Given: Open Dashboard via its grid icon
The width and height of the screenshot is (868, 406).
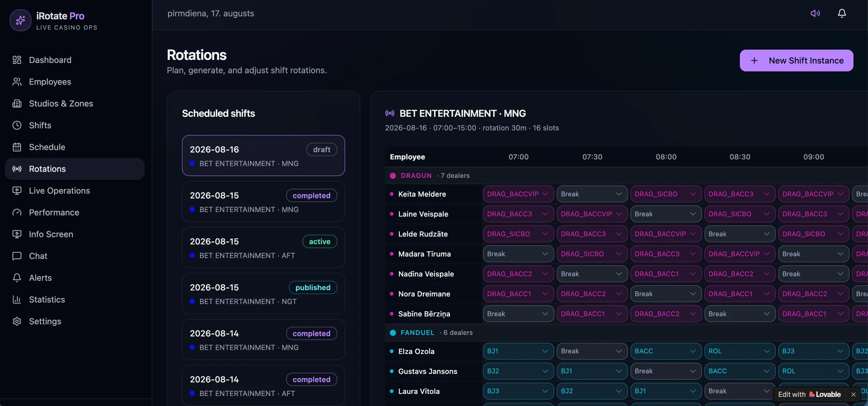Looking at the screenshot, I should [x=17, y=60].
